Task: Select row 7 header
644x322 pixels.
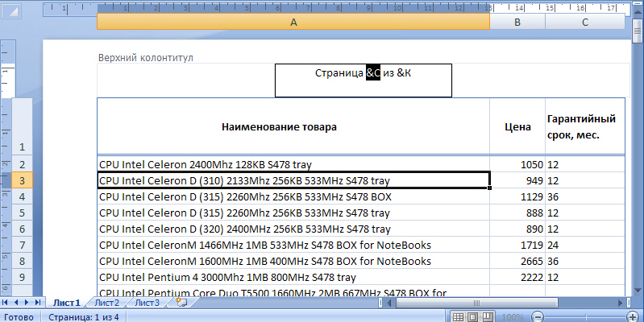Action: [23, 245]
